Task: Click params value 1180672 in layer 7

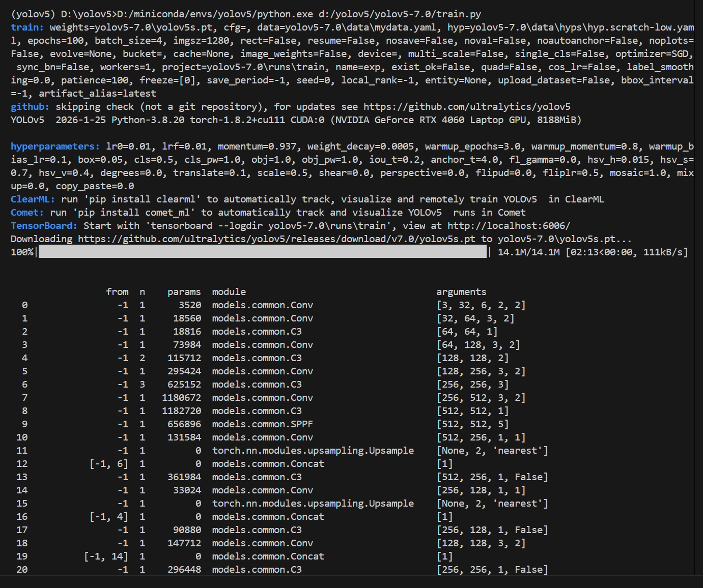Action: tap(182, 398)
